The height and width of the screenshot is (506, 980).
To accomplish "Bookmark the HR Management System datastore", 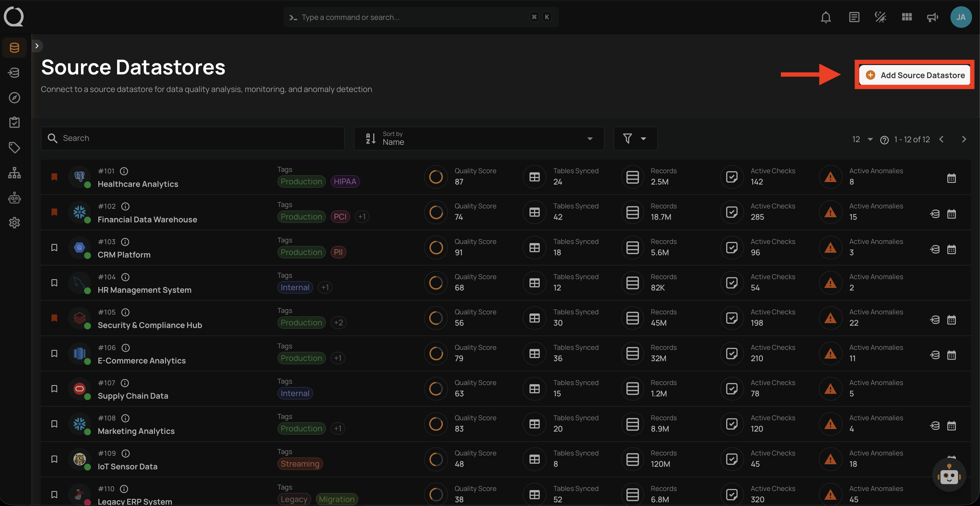I will tap(54, 283).
